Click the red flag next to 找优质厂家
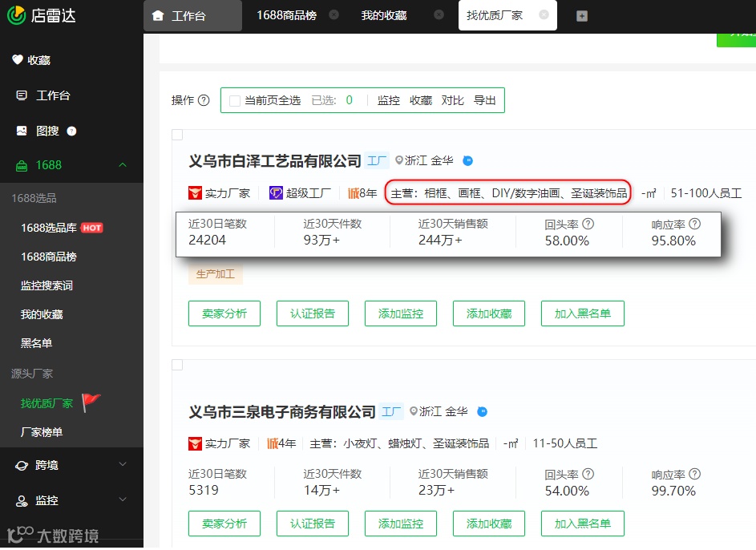756x550 pixels. pyautogui.click(x=91, y=402)
